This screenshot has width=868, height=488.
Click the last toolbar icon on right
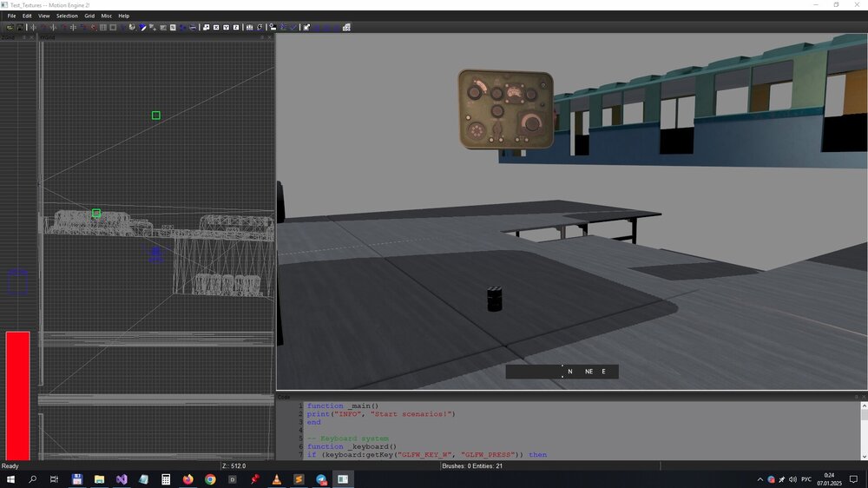[346, 27]
